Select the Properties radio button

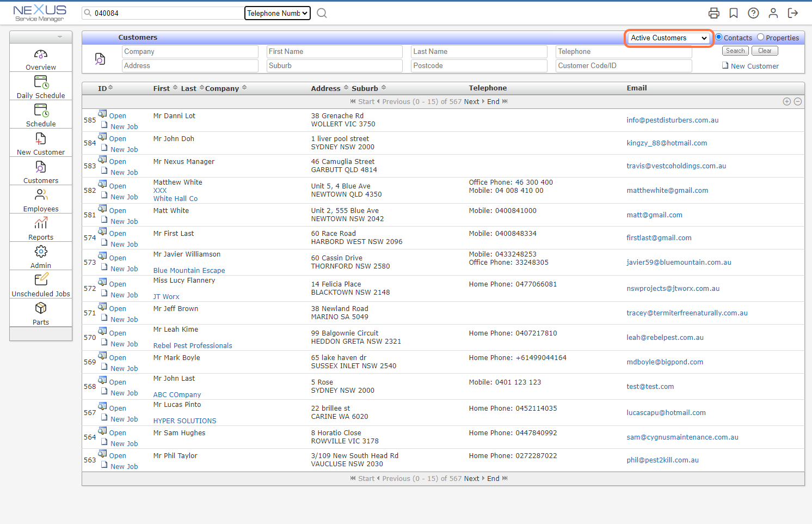click(x=760, y=38)
